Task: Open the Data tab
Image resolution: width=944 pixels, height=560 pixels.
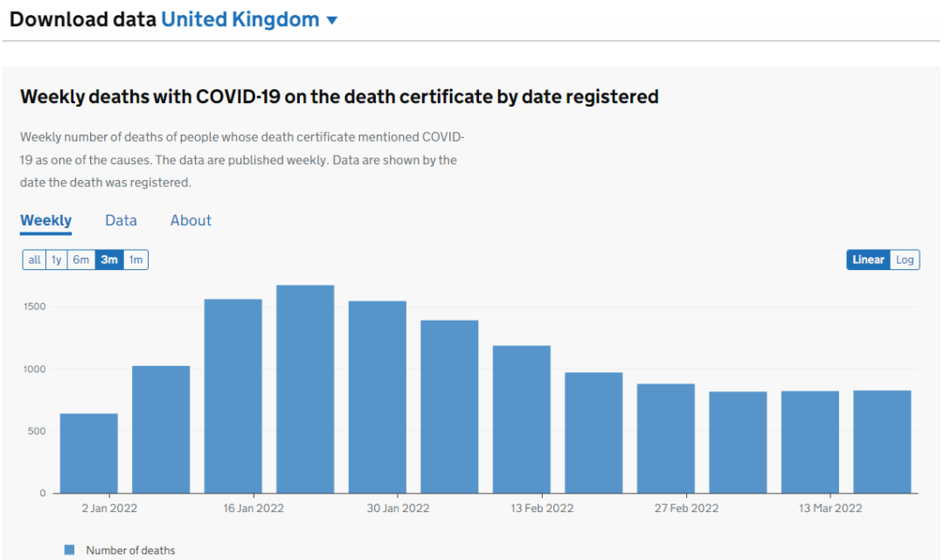Action: (x=121, y=220)
